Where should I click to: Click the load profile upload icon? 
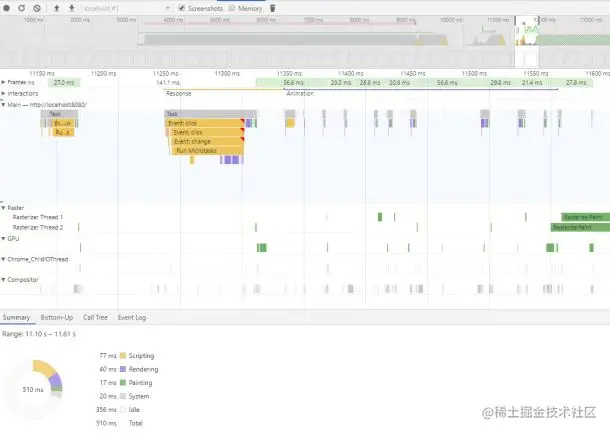coord(56,8)
